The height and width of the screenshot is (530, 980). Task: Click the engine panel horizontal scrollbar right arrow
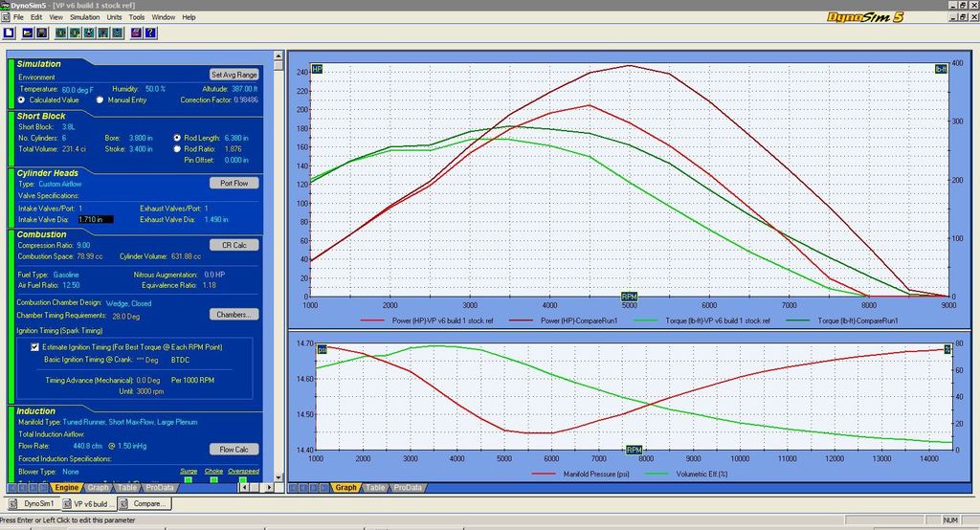click(269, 488)
